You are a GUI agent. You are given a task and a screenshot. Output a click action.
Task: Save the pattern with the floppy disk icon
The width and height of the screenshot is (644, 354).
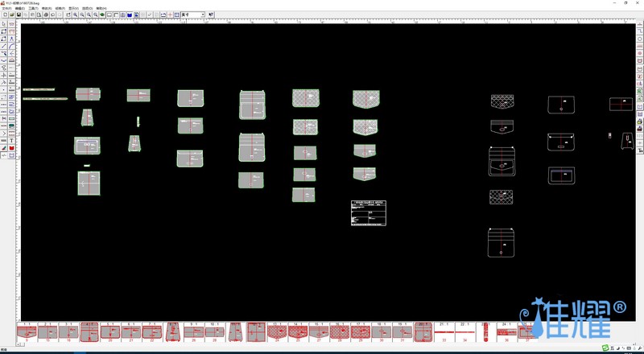(x=19, y=14)
